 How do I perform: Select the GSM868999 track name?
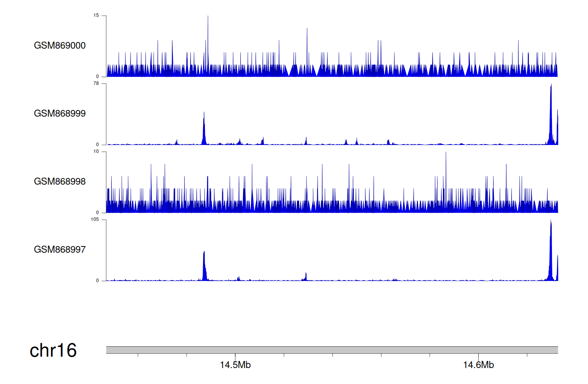click(x=60, y=114)
